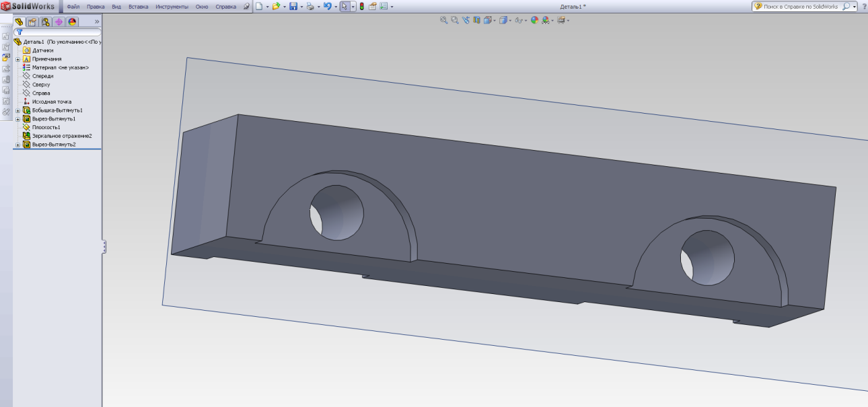Image resolution: width=868 pixels, height=407 pixels.
Task: Click the Rebuild traffic light icon
Action: coord(361,6)
